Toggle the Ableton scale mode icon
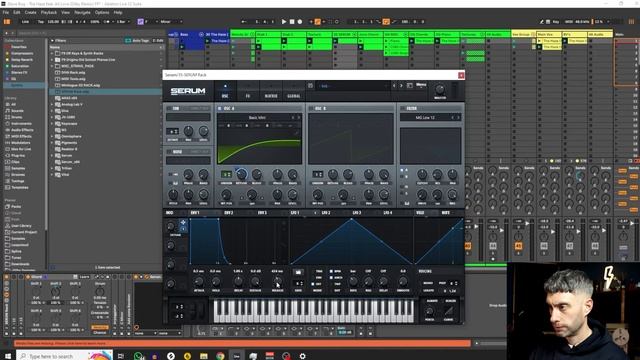The height and width of the screenshot is (360, 640). click(x=140, y=22)
